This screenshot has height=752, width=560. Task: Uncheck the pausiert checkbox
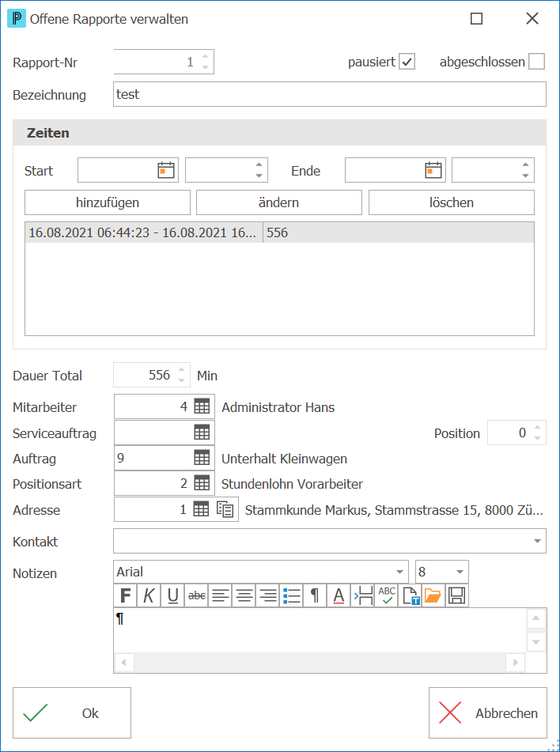tap(407, 62)
